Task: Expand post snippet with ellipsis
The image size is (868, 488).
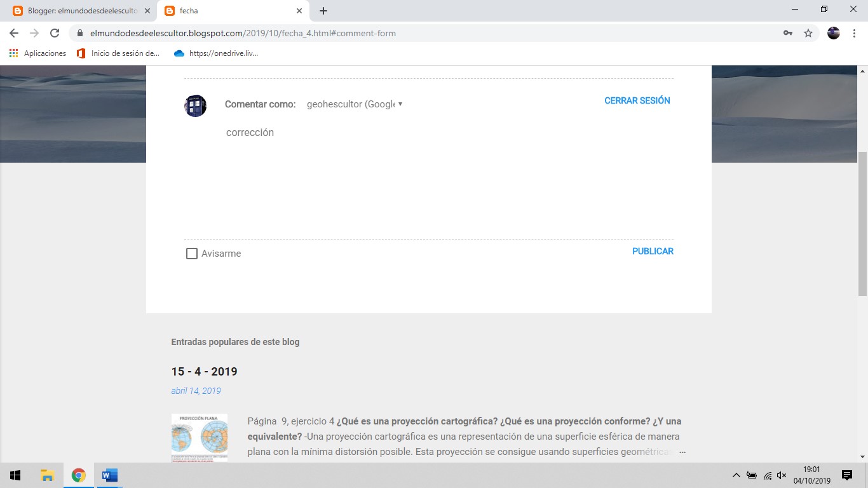Action: click(682, 452)
